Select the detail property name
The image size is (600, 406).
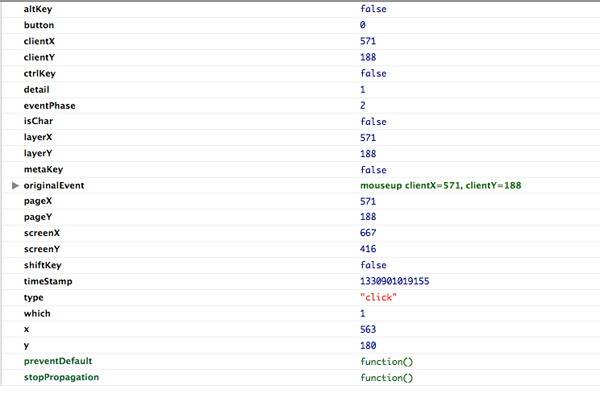36,90
